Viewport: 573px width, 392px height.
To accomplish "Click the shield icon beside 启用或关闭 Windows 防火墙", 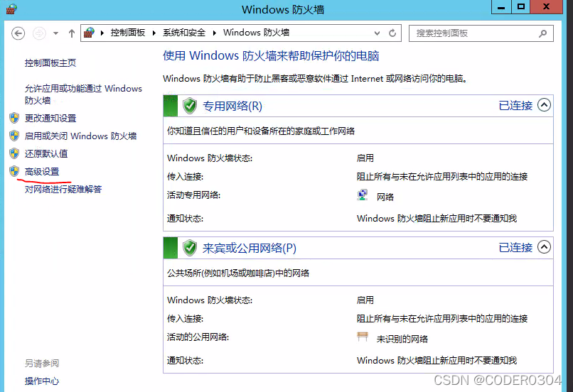I will point(14,136).
